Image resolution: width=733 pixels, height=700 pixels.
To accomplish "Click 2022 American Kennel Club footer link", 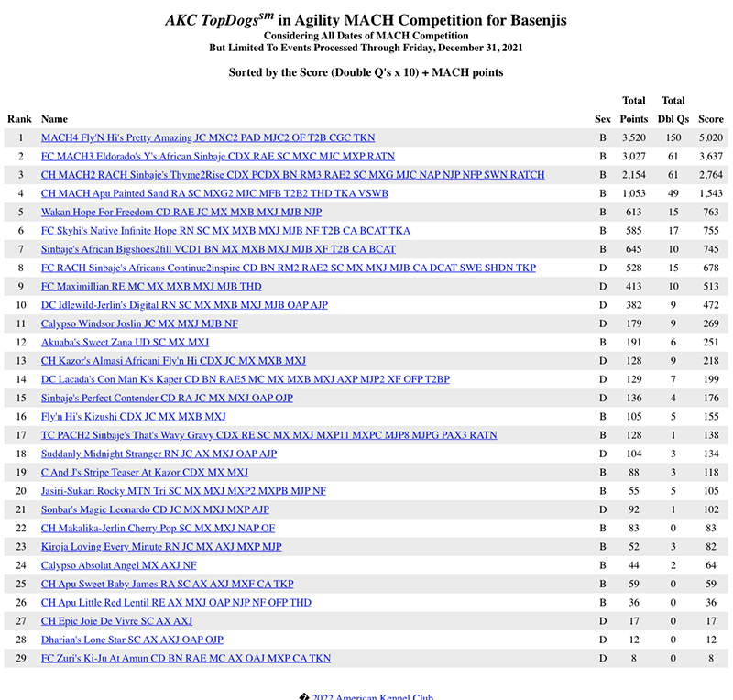I will pos(372,696).
